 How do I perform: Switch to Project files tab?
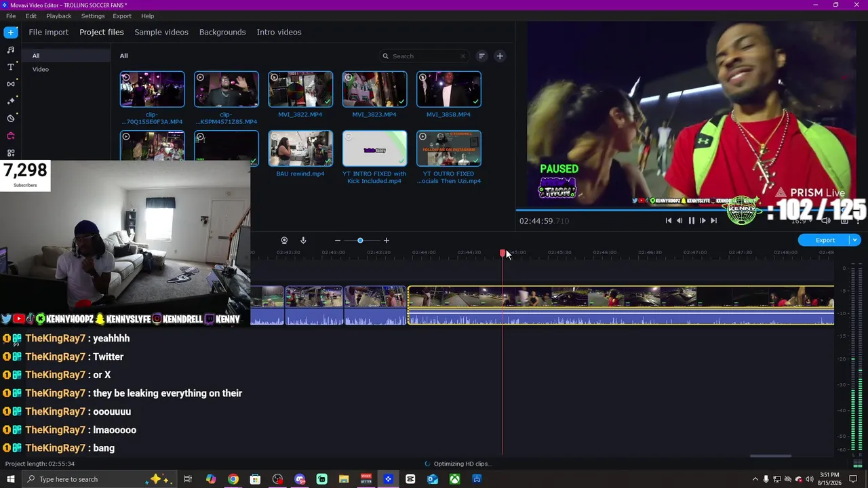pos(102,32)
